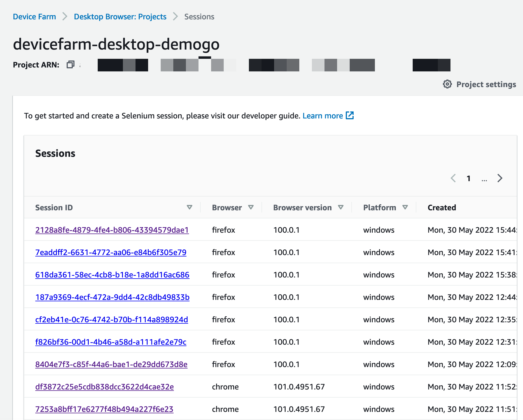Open session 7eaddff2-6631-4772-aa06-e84b6f305e79
The image size is (523, 420).
pyautogui.click(x=111, y=252)
